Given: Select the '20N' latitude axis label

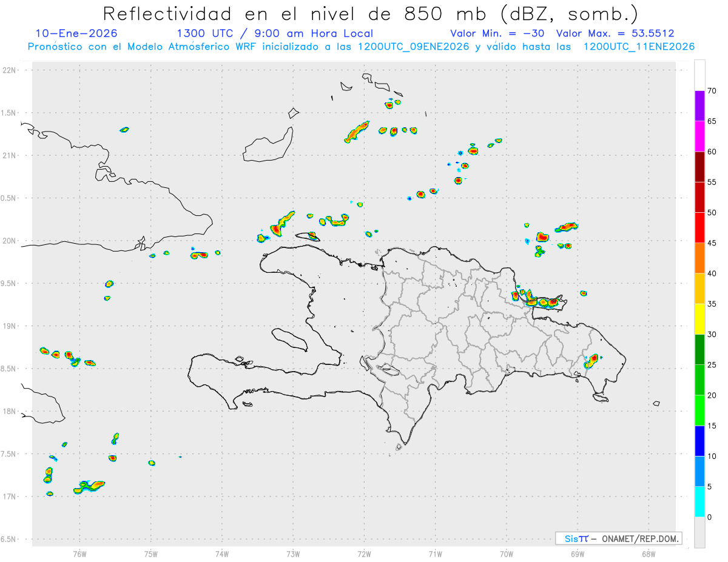Looking at the screenshot, I should pos(10,241).
